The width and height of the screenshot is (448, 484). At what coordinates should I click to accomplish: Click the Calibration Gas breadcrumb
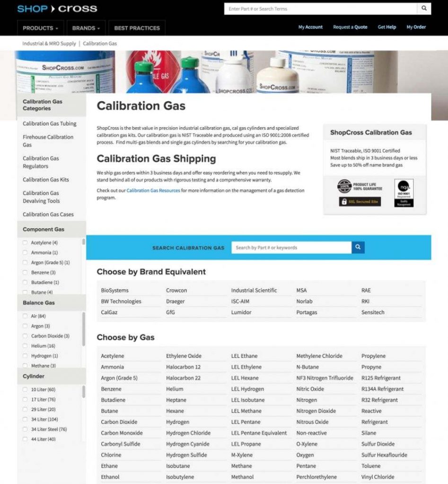(x=100, y=43)
